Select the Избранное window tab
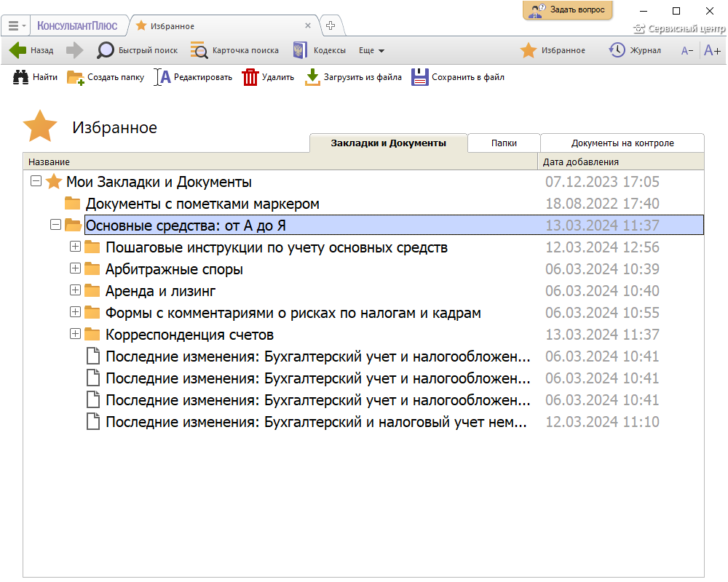The image size is (728, 582). click(223, 26)
